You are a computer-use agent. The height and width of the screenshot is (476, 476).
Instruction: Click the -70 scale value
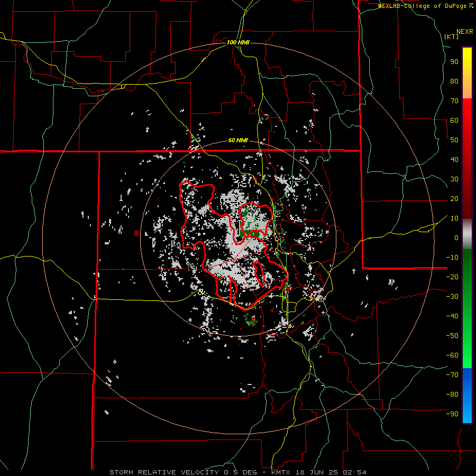453,375
